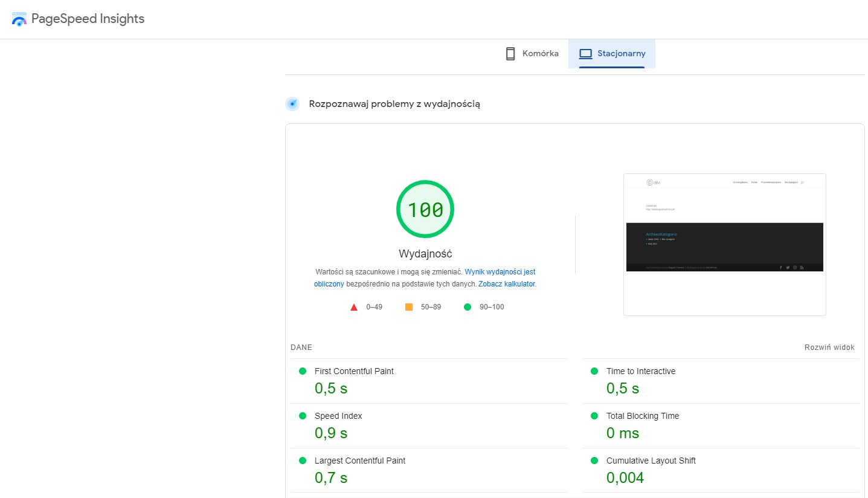Click the Rozpoznawaj problemy z wydajnością heading

394,104
